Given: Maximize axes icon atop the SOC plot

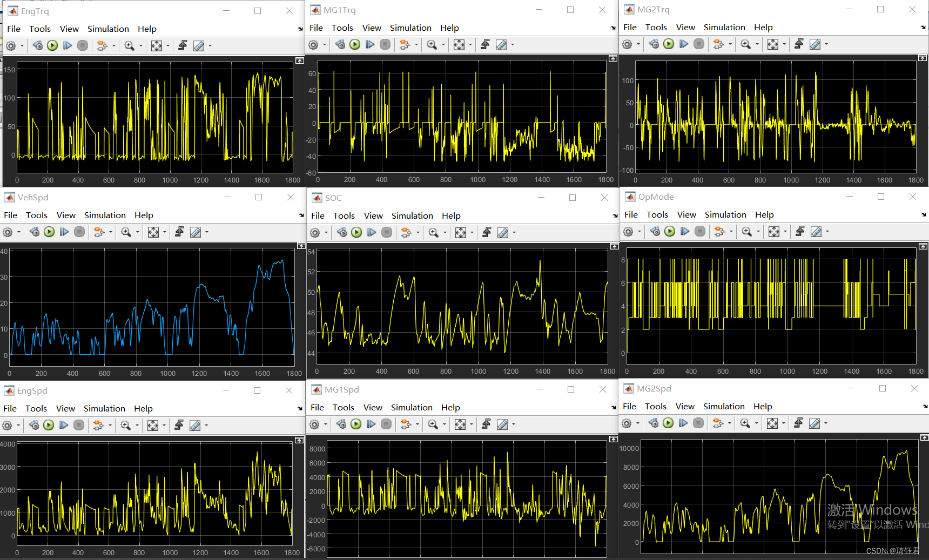Looking at the screenshot, I should coord(615,246).
